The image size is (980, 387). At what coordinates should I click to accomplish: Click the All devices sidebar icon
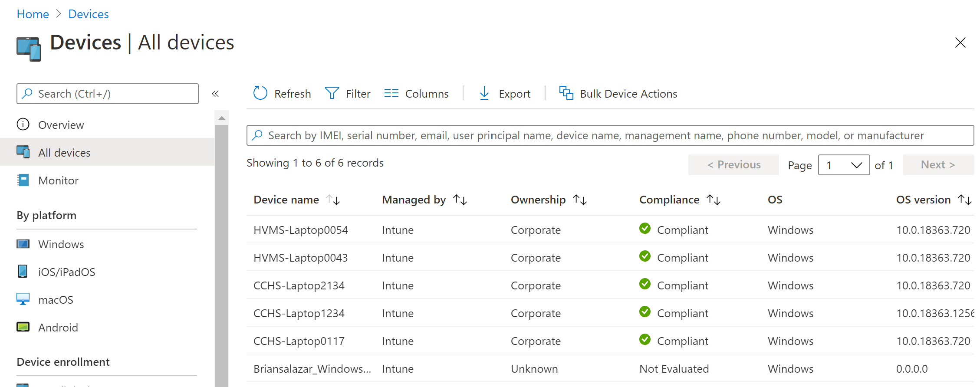tap(23, 152)
